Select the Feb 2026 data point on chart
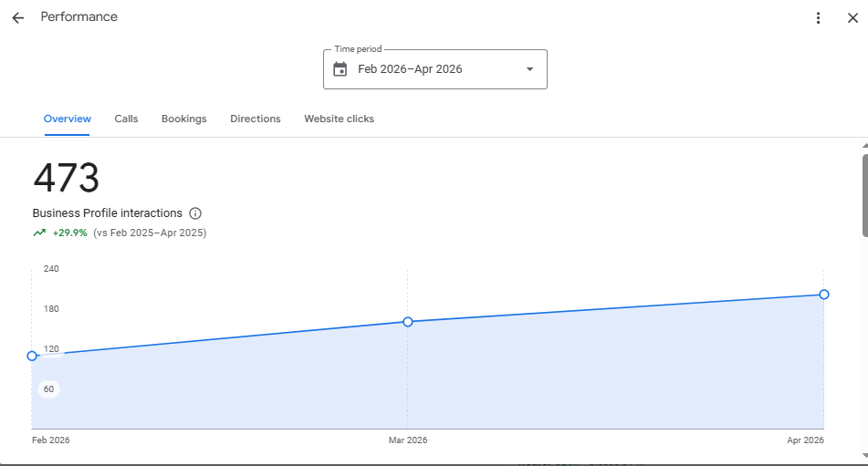The image size is (868, 466). (32, 356)
